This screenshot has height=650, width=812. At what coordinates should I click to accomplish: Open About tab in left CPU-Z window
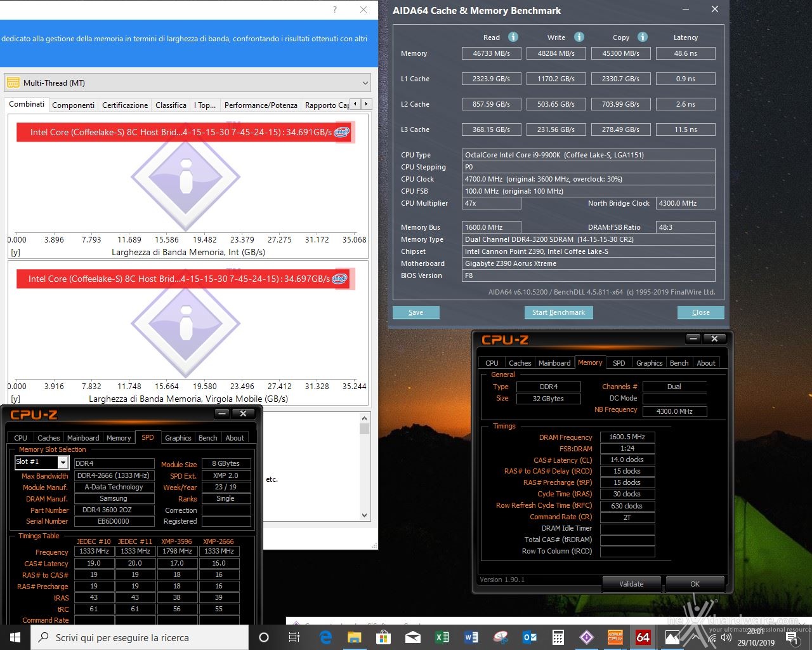click(x=235, y=438)
